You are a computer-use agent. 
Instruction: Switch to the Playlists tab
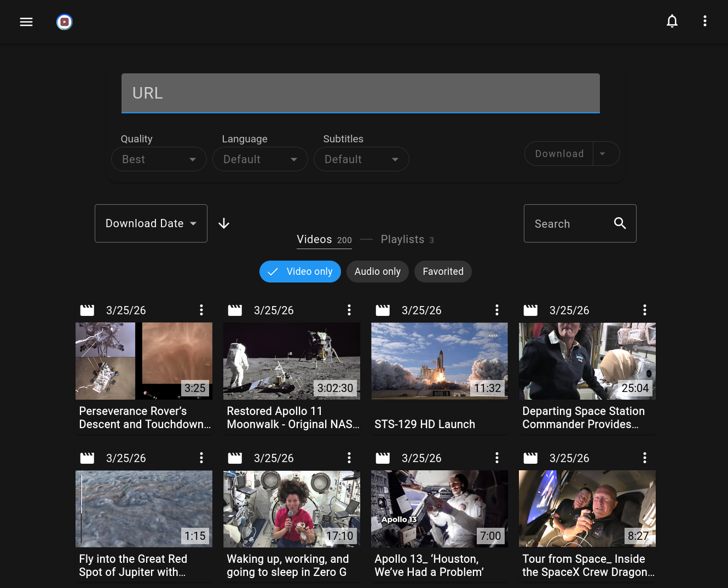(x=407, y=239)
